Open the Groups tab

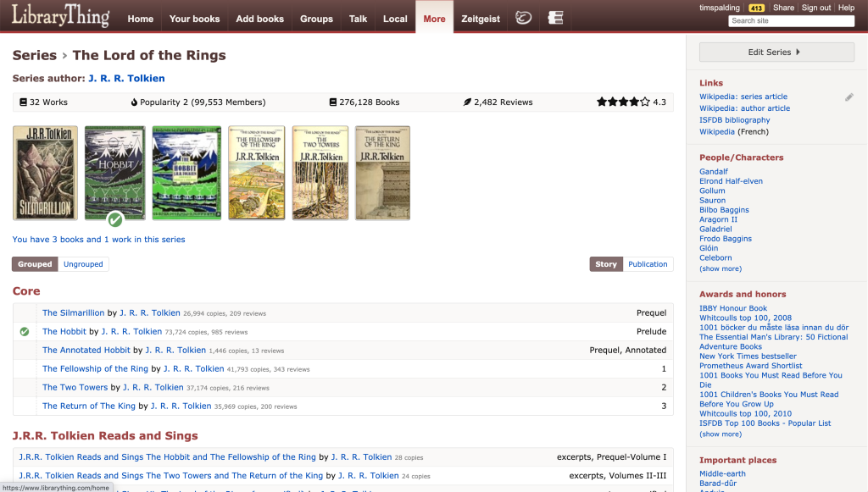[317, 19]
